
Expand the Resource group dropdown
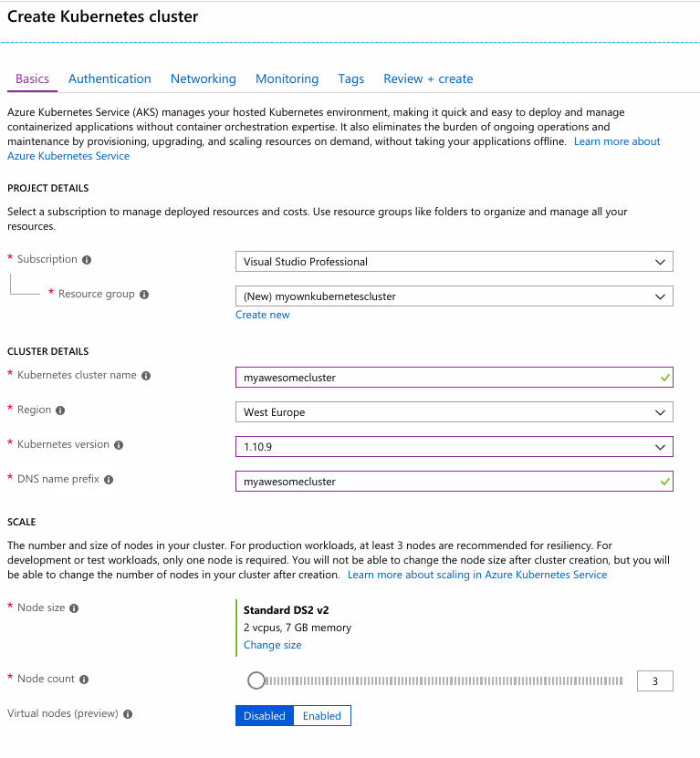point(454,296)
